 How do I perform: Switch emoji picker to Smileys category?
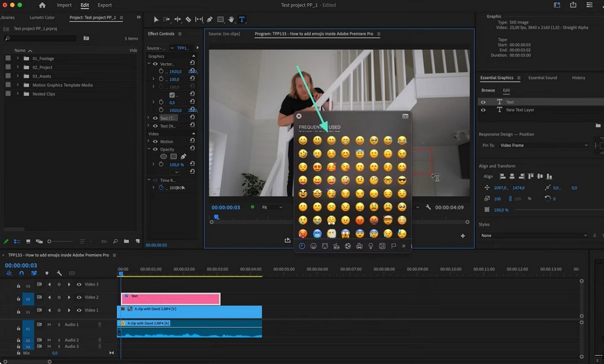(313, 246)
